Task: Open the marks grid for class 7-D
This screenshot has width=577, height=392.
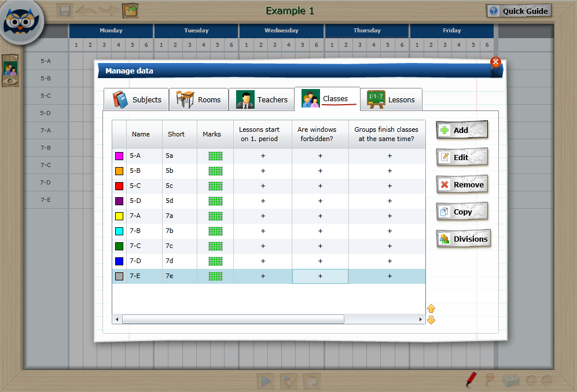Action: [216, 261]
